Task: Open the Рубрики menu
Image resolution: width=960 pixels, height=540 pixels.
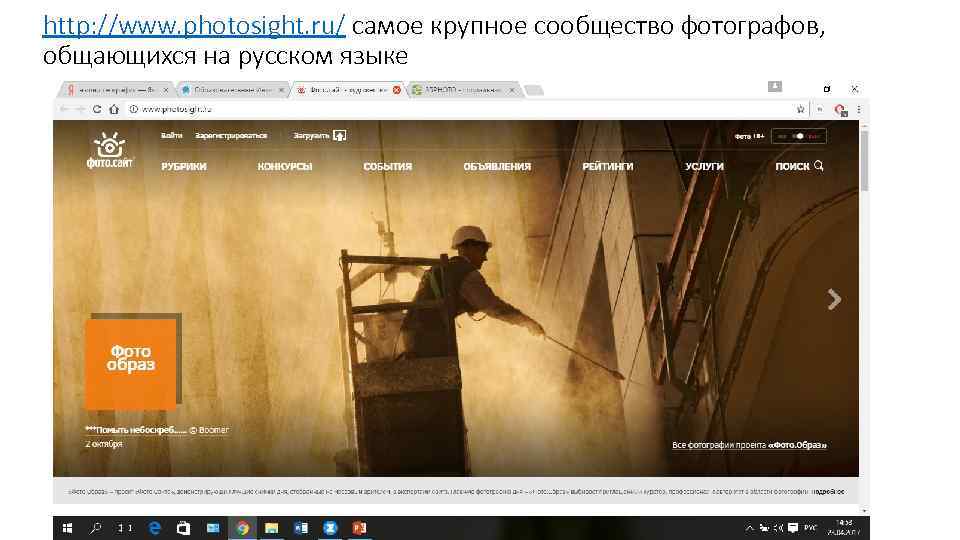Action: pos(184,167)
